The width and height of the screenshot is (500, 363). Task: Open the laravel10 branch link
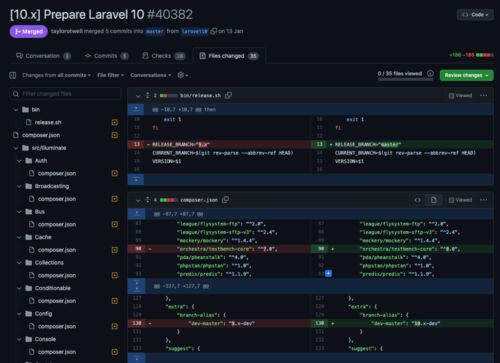pos(195,31)
